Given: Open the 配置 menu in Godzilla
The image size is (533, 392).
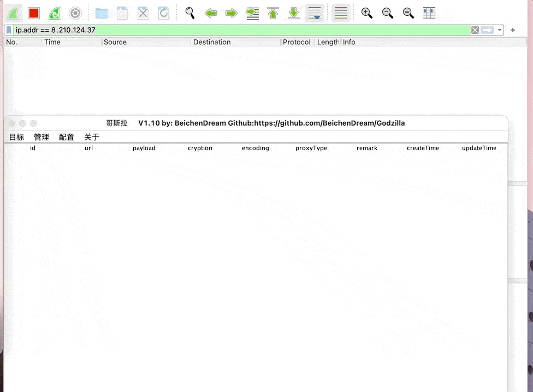Looking at the screenshot, I should point(67,137).
